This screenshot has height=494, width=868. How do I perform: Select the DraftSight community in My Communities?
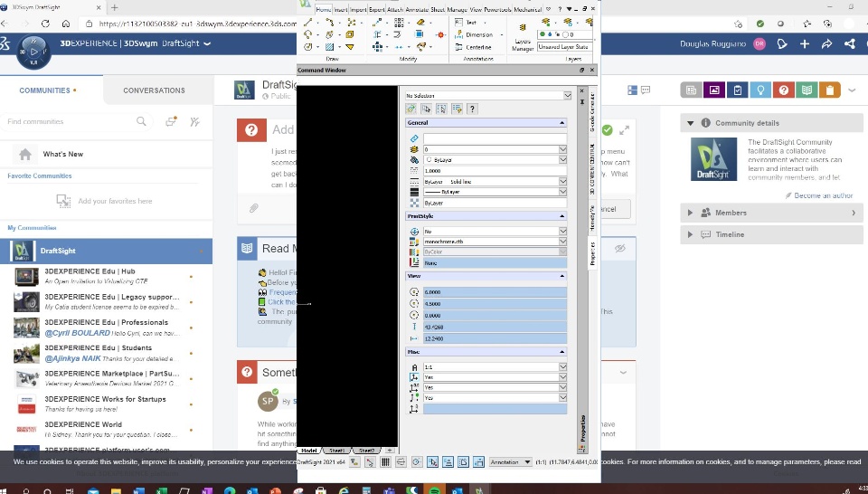[107, 251]
